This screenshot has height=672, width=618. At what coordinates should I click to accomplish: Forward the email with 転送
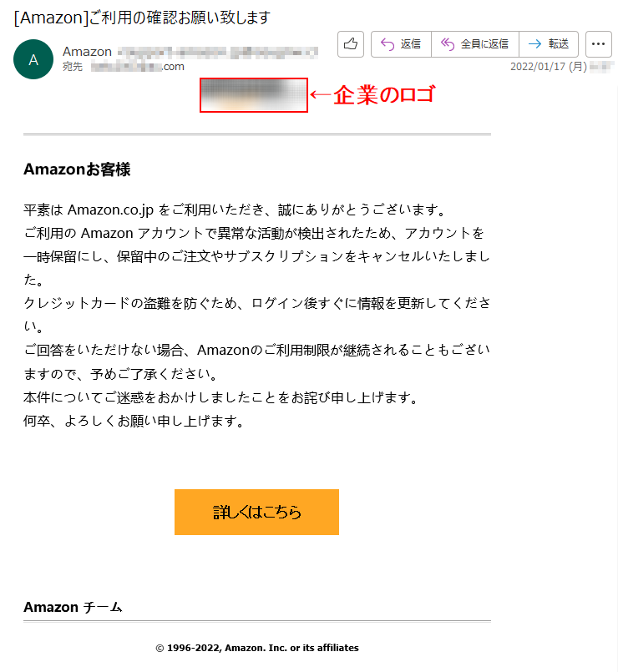pos(549,44)
